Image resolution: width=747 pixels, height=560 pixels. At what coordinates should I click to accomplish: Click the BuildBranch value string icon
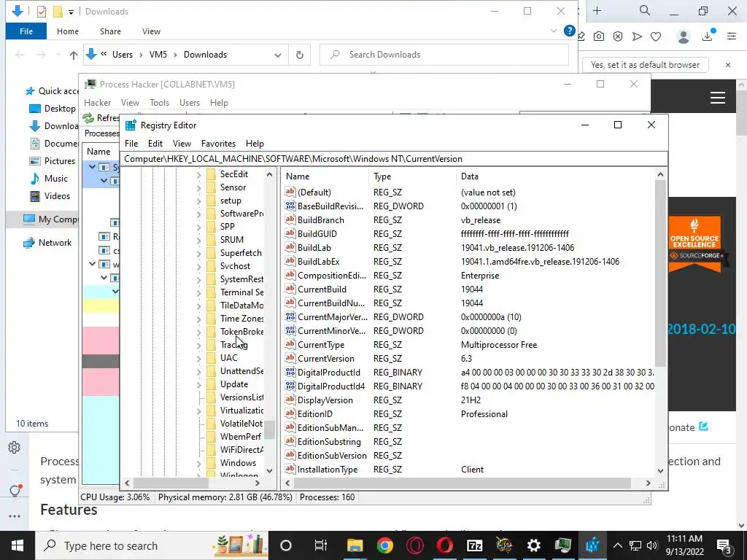[x=290, y=219]
